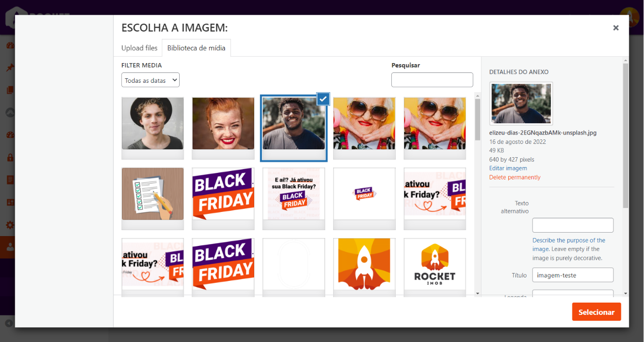Click the attachment preview image in details
644x342 pixels.
521,103
